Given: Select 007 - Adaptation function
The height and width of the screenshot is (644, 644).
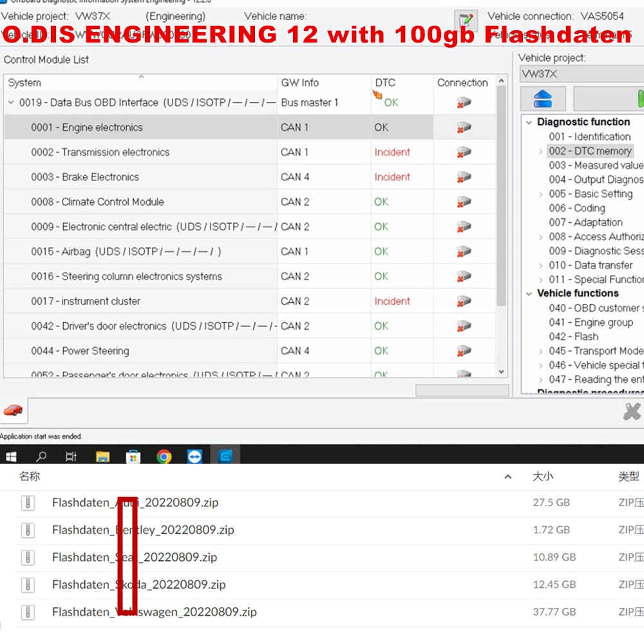Looking at the screenshot, I should 585,223.
